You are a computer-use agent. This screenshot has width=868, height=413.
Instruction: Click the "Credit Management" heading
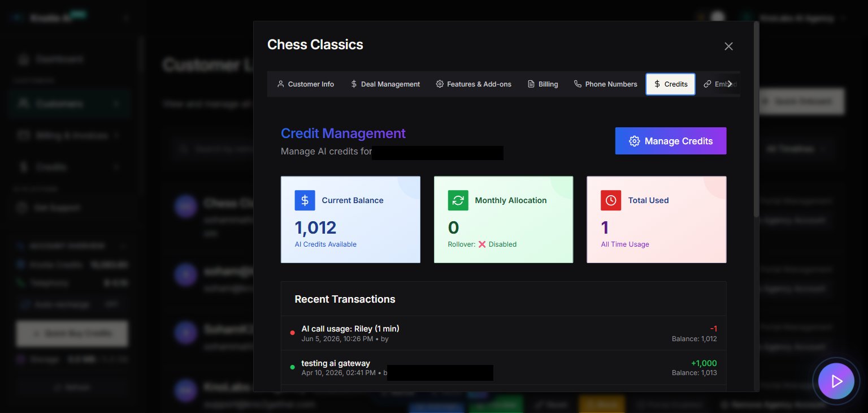[343, 134]
